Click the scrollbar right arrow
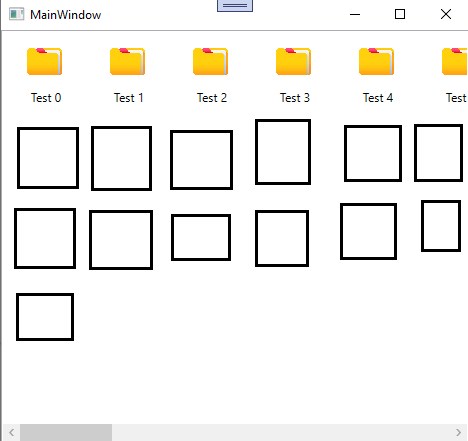The image size is (468, 441). (x=458, y=433)
